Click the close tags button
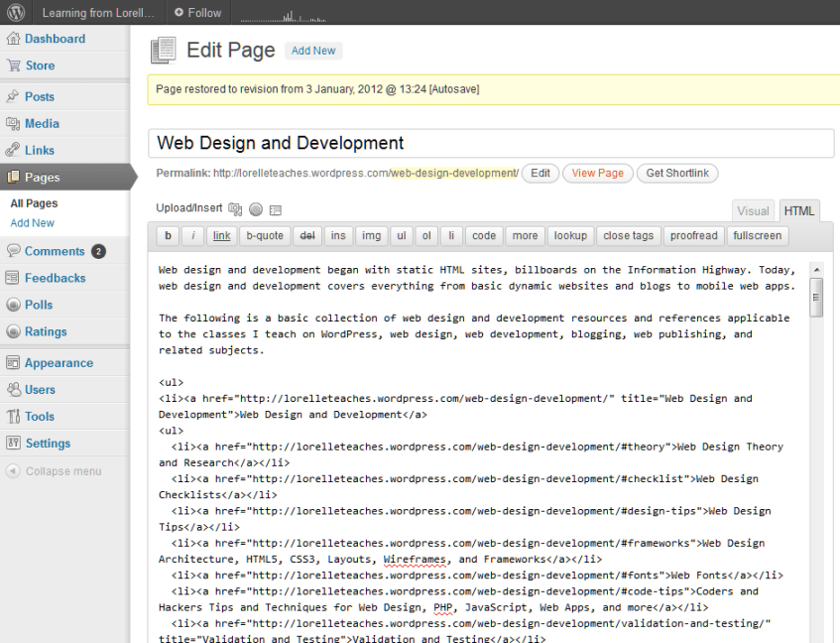 point(628,235)
